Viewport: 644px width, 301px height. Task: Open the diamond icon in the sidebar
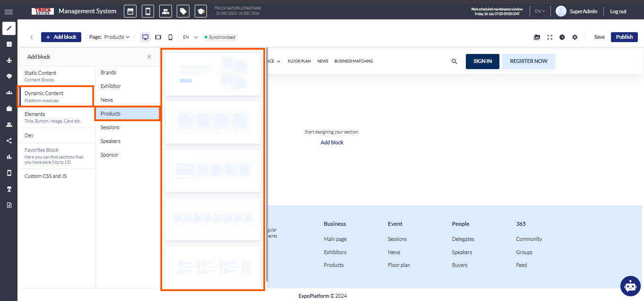pos(9,76)
